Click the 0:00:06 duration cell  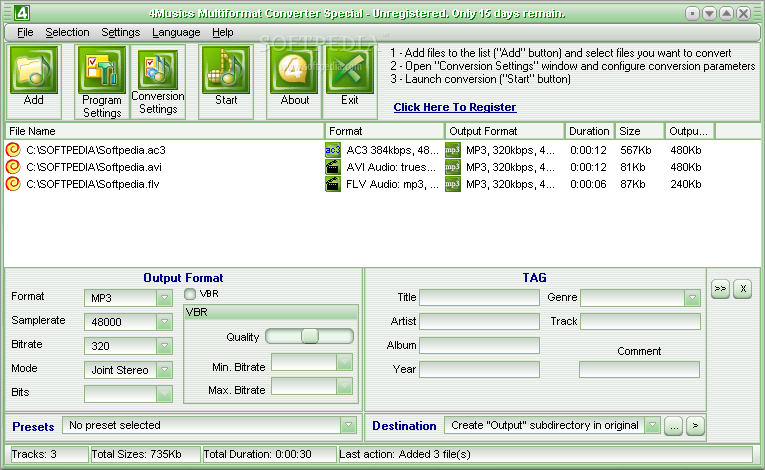pyautogui.click(x=588, y=184)
